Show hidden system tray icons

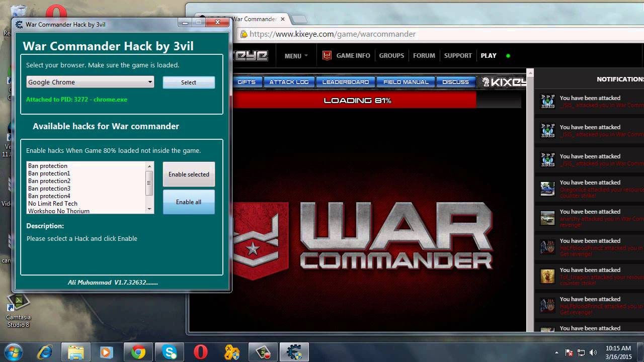point(556,352)
